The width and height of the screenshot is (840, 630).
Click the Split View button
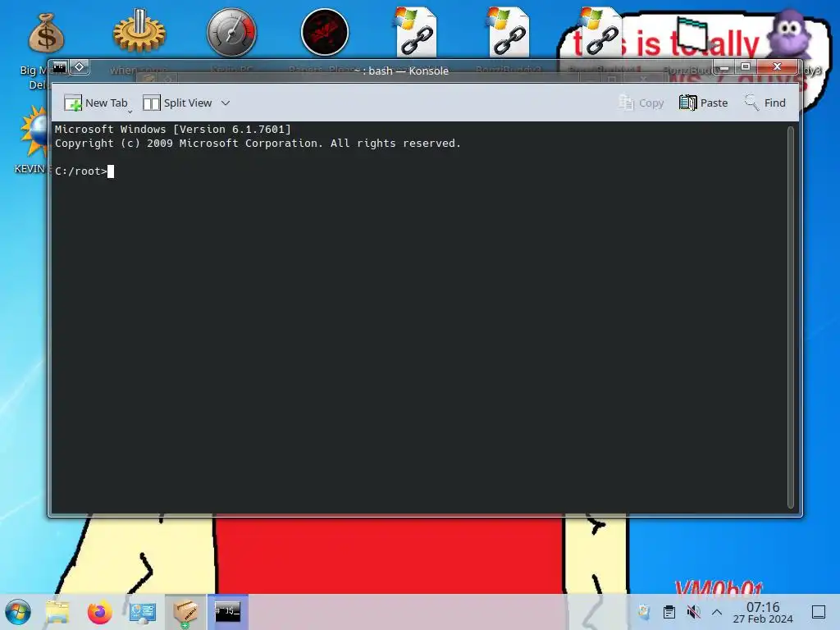177,103
